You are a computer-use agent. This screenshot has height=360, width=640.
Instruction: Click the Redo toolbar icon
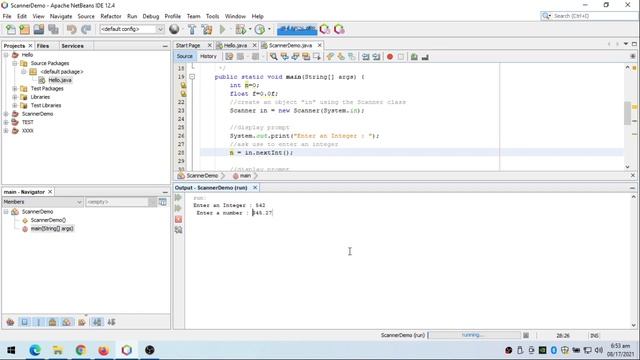(86, 29)
